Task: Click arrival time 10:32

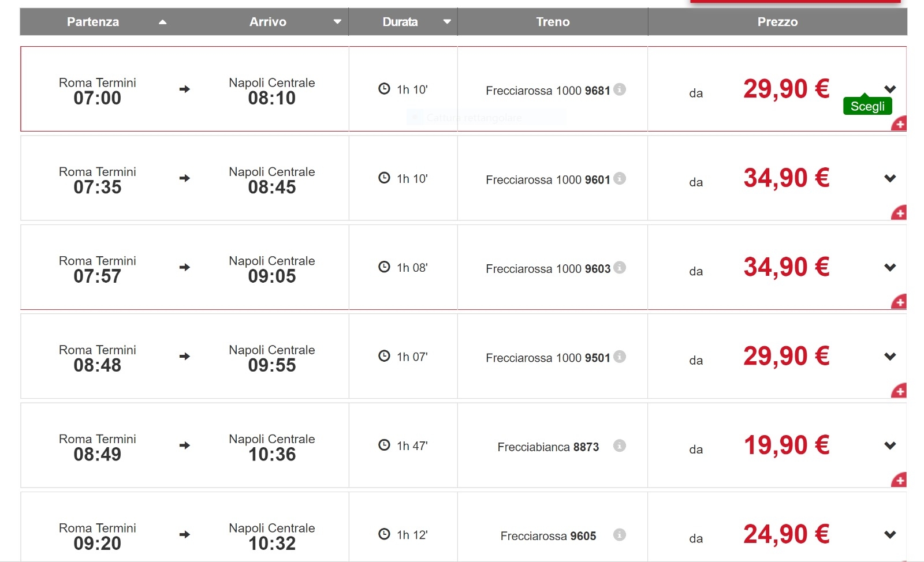Action: point(271,544)
